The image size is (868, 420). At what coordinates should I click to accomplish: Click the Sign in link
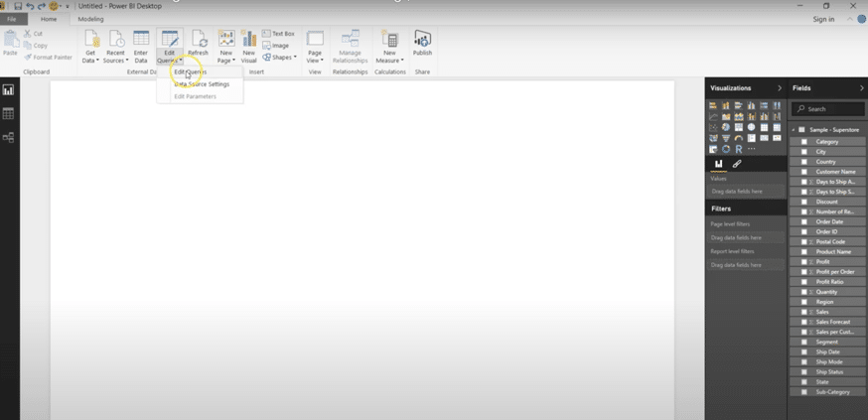pyautogui.click(x=823, y=20)
